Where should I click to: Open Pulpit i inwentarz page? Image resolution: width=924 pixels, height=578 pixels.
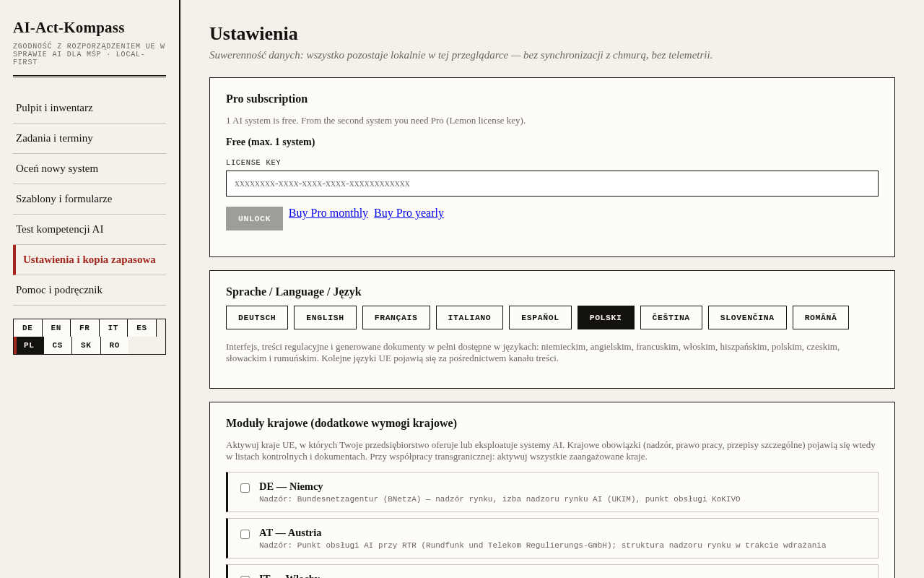coord(90,108)
